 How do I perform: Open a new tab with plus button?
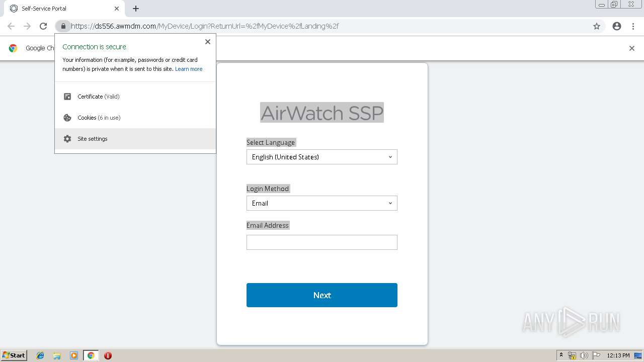[136, 9]
